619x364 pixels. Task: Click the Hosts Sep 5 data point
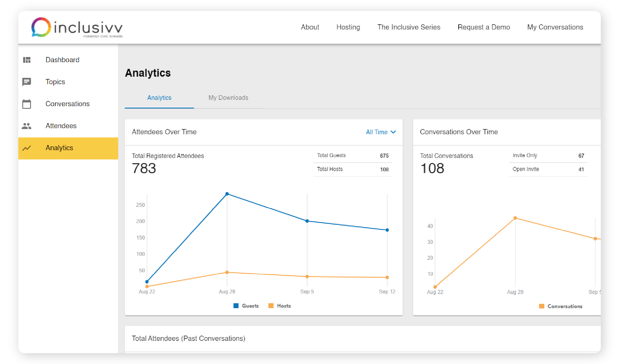(x=307, y=277)
